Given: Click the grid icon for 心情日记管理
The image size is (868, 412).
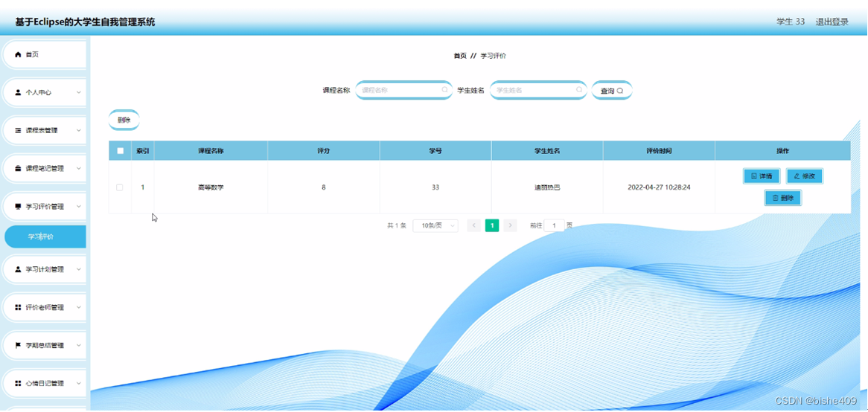Looking at the screenshot, I should [x=18, y=383].
